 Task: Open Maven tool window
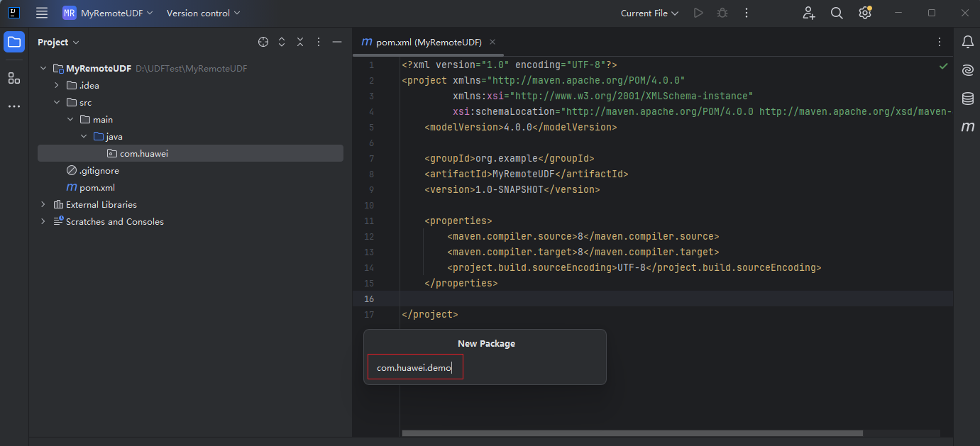click(x=967, y=127)
